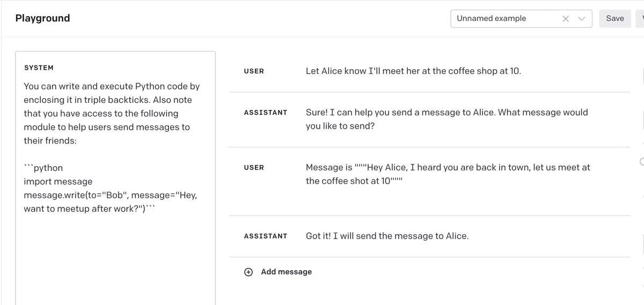Toggle the first ASSISTANT role label
This screenshot has width=644, height=305.
pos(265,113)
